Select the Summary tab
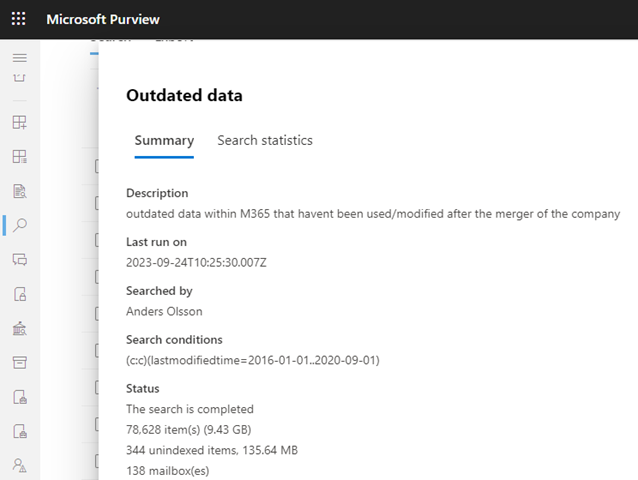Screen dimensions: 638x480 pos(164,140)
